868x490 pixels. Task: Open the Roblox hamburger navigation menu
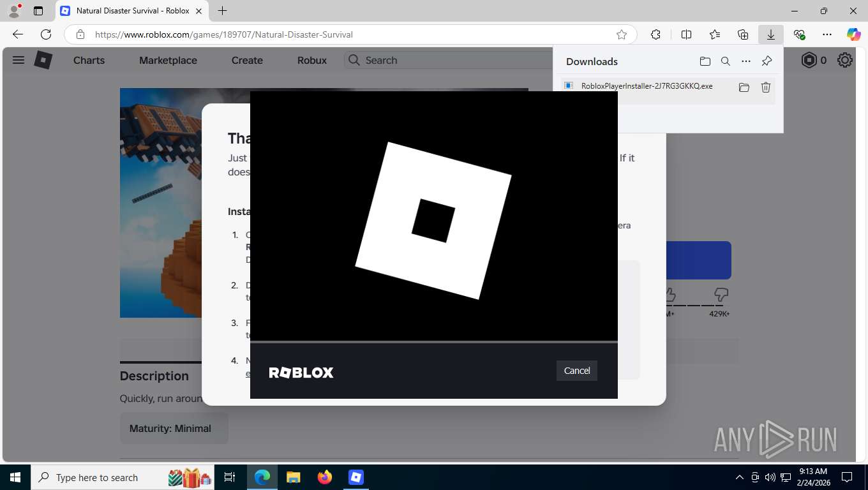point(19,60)
